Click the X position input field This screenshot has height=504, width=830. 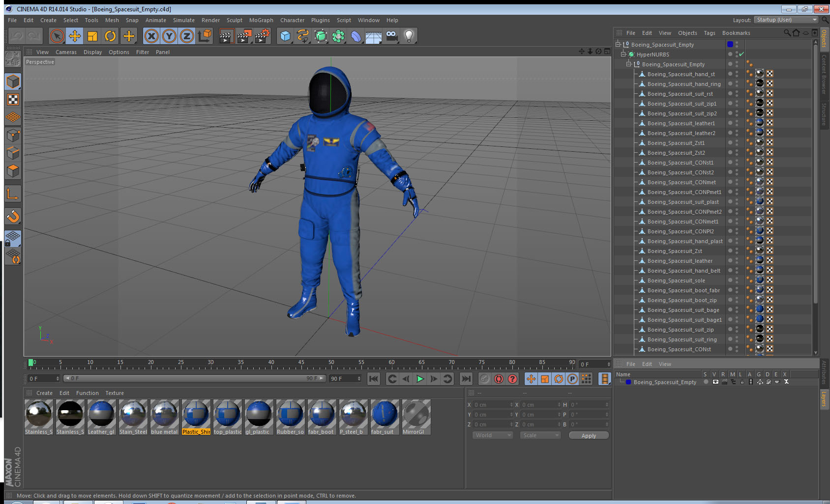point(493,405)
